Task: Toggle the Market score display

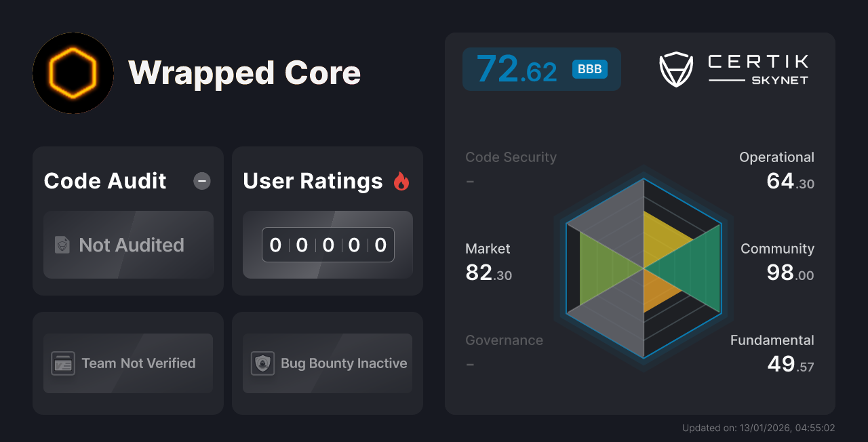Action: pos(488,262)
